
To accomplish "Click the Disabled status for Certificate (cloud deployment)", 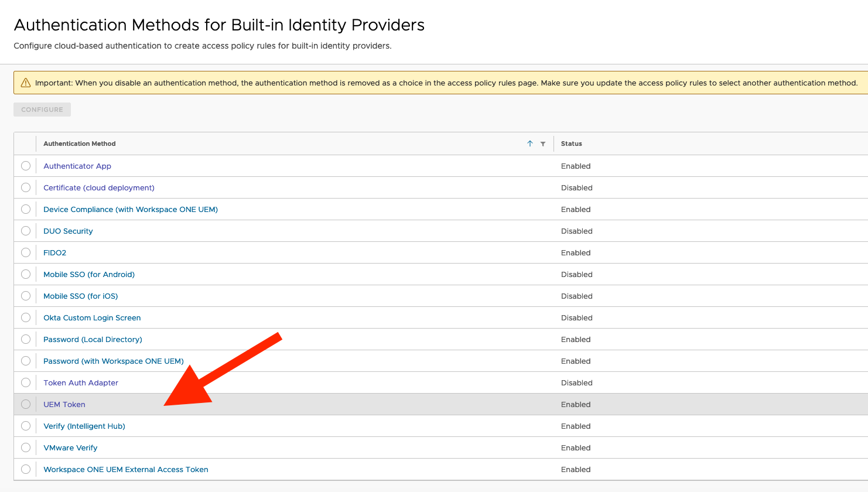I will (x=577, y=188).
